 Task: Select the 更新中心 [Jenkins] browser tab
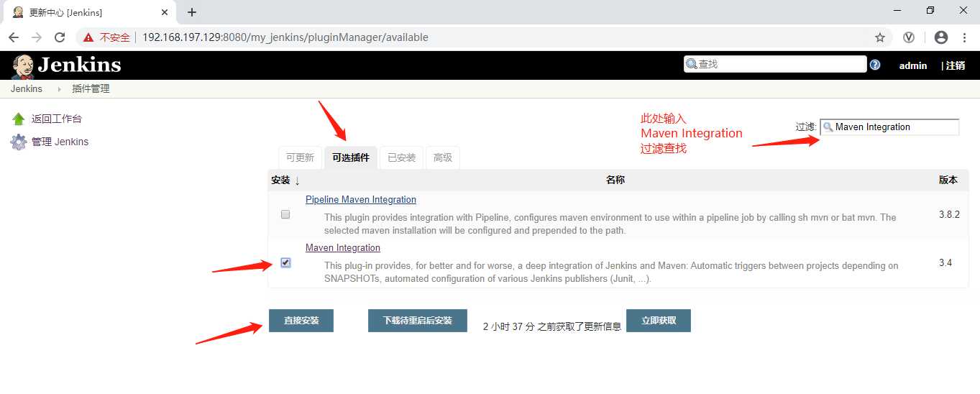(x=91, y=12)
